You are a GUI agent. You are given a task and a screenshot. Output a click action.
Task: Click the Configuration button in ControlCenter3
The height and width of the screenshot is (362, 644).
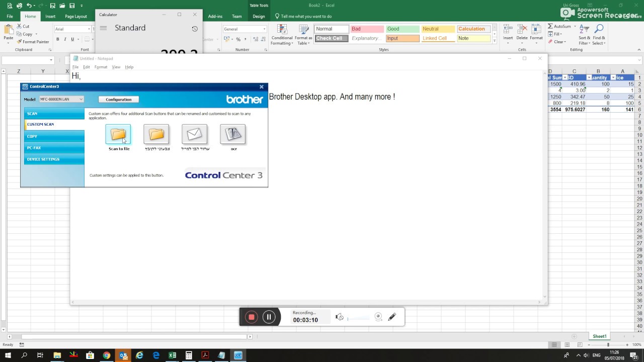(119, 100)
